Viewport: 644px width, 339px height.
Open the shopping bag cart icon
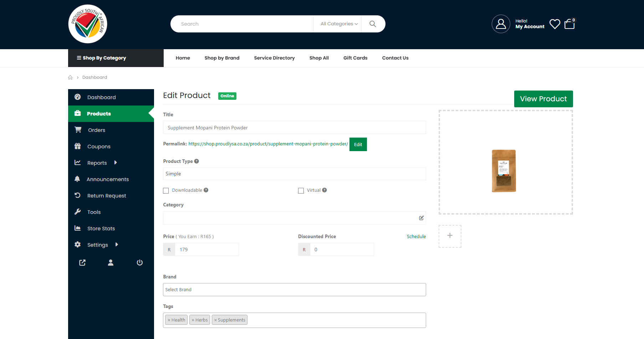[x=569, y=24]
